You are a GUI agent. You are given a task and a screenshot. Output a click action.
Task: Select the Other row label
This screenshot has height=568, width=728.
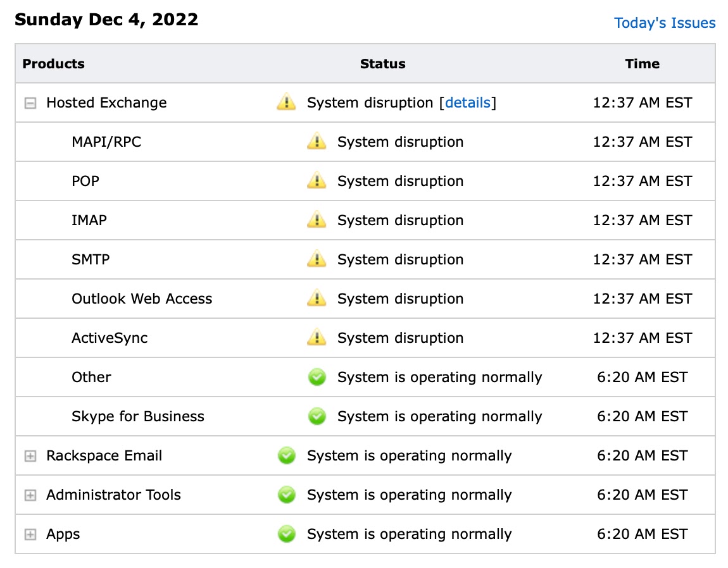(x=91, y=377)
